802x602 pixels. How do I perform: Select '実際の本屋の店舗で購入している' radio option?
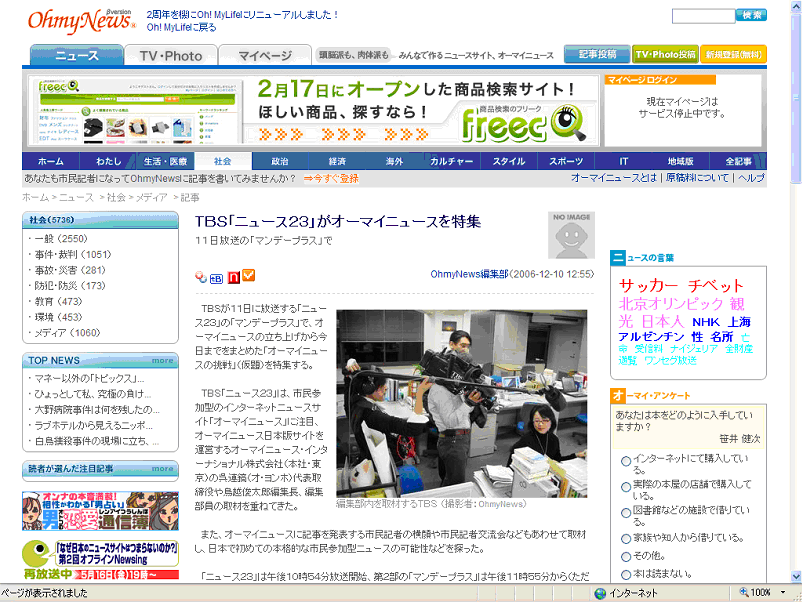[x=626, y=487]
